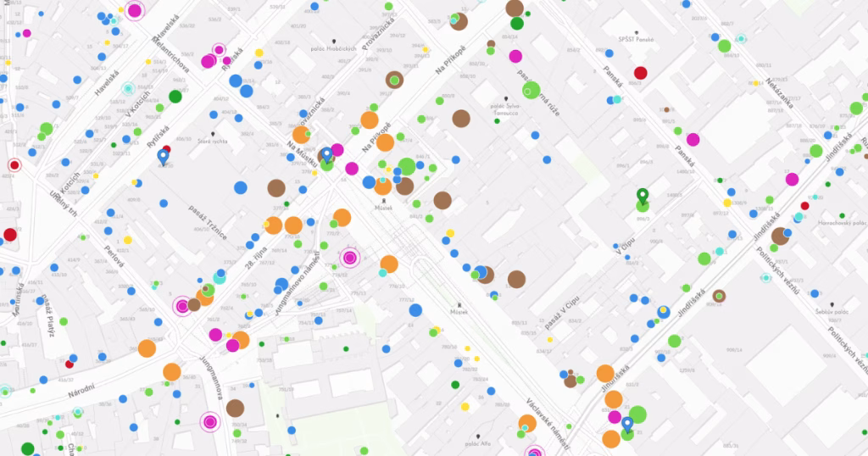The width and height of the screenshot is (868, 456).
Task: Select the Stará rychta landmark marker
Action: click(214, 134)
